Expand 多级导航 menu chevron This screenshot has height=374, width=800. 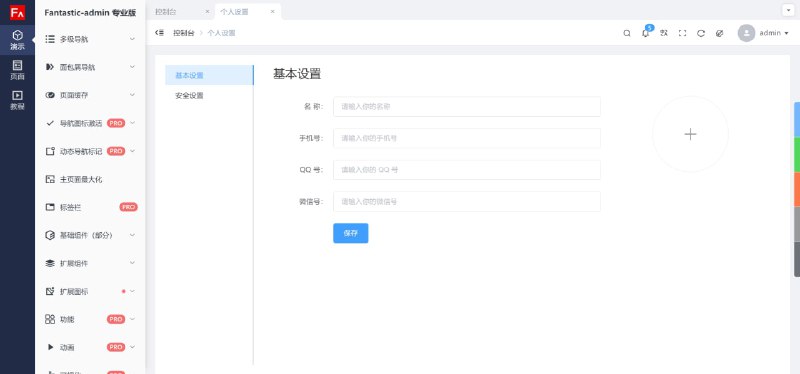click(x=132, y=39)
